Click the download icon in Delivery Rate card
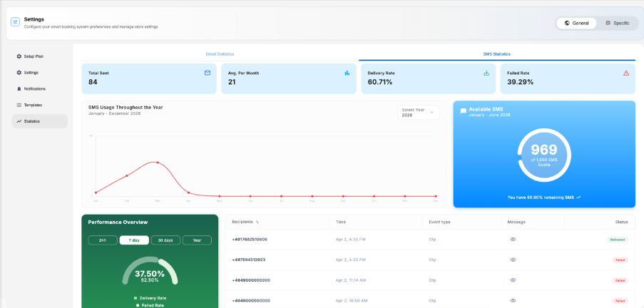Image resolution: width=644 pixels, height=308 pixels. tap(486, 73)
